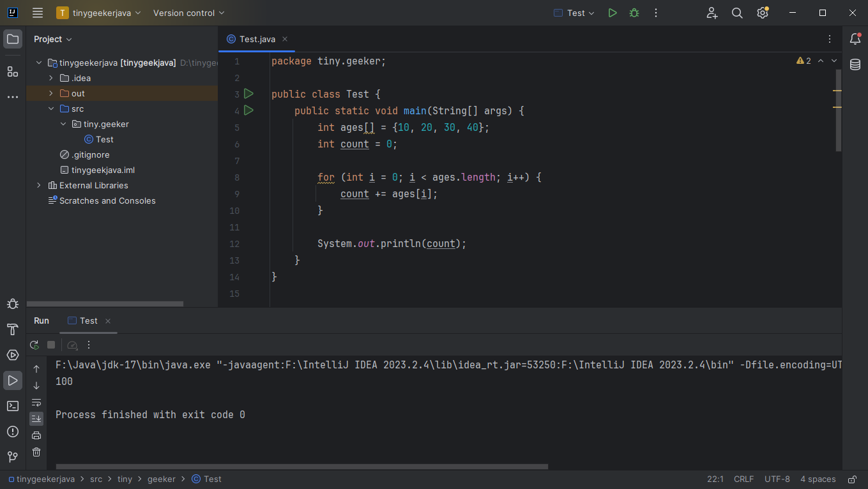
Task: Collapse the src folder
Action: click(51, 109)
